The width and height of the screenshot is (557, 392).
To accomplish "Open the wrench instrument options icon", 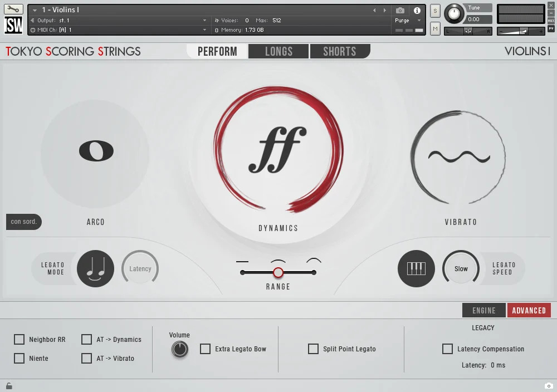I will click(x=13, y=9).
